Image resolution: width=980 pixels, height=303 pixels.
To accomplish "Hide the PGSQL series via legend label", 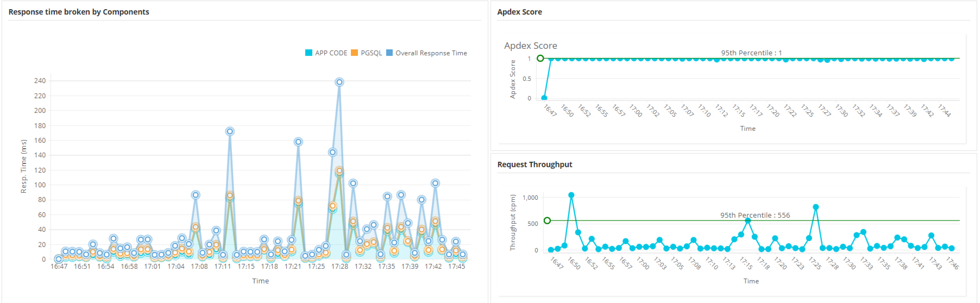I will [x=372, y=53].
